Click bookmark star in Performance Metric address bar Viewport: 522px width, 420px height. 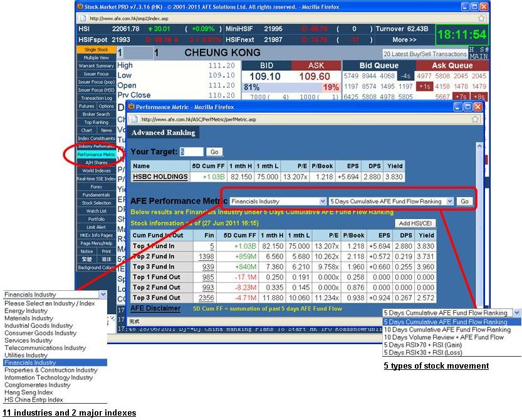(475, 119)
